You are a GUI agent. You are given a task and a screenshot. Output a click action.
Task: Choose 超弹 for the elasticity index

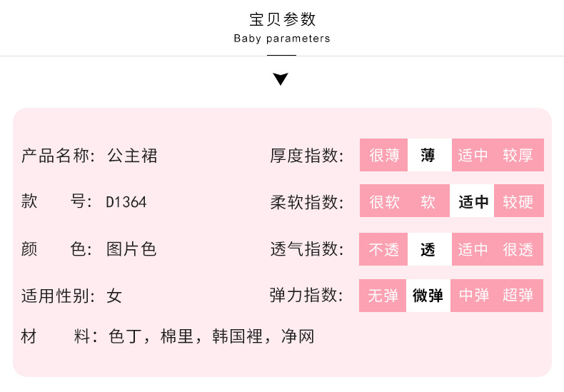[x=518, y=295]
